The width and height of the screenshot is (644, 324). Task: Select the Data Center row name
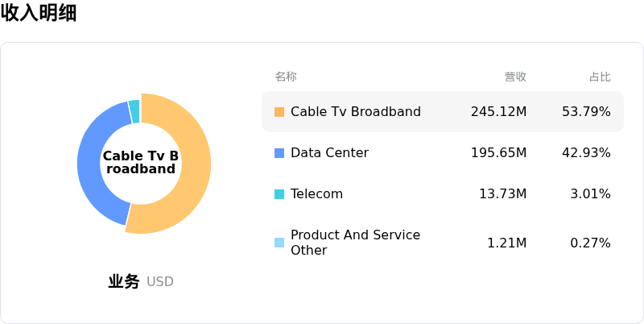[329, 153]
